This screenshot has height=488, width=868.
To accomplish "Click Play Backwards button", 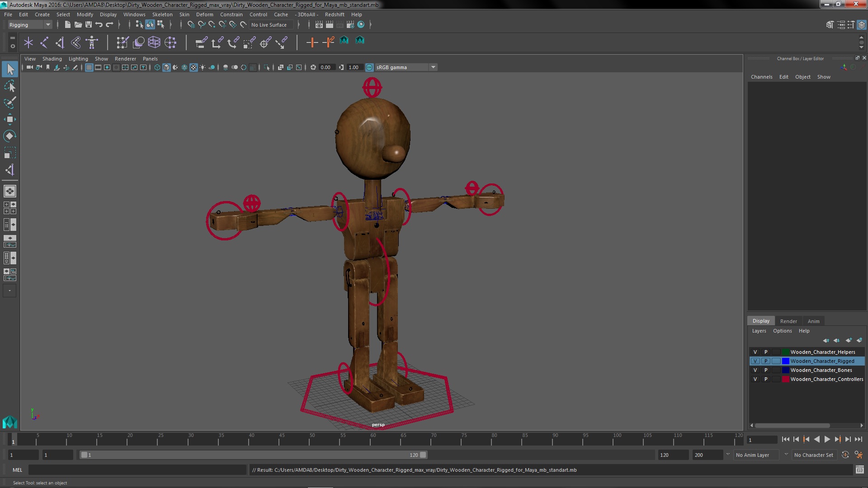I will point(816,439).
